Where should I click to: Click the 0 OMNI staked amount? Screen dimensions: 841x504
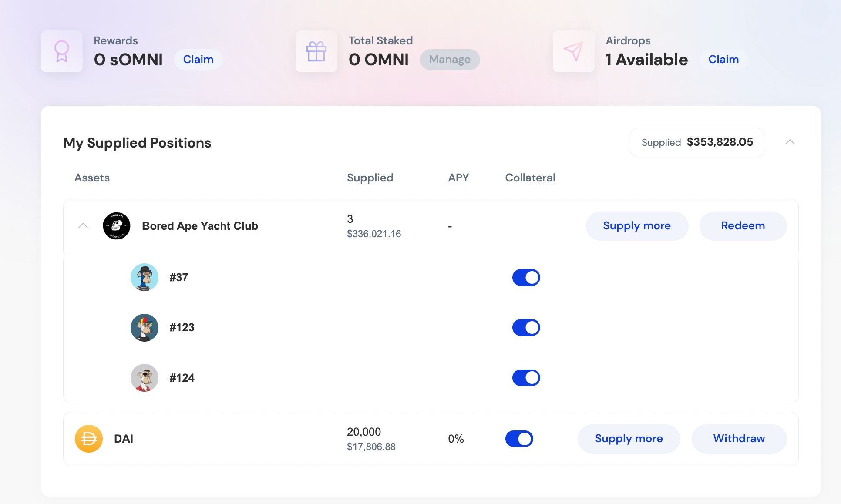point(379,60)
